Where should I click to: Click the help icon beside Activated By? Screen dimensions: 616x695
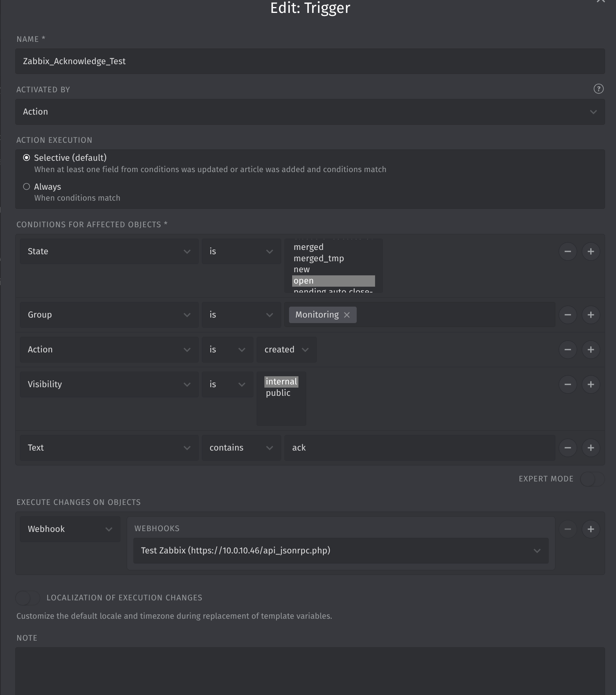tap(598, 89)
